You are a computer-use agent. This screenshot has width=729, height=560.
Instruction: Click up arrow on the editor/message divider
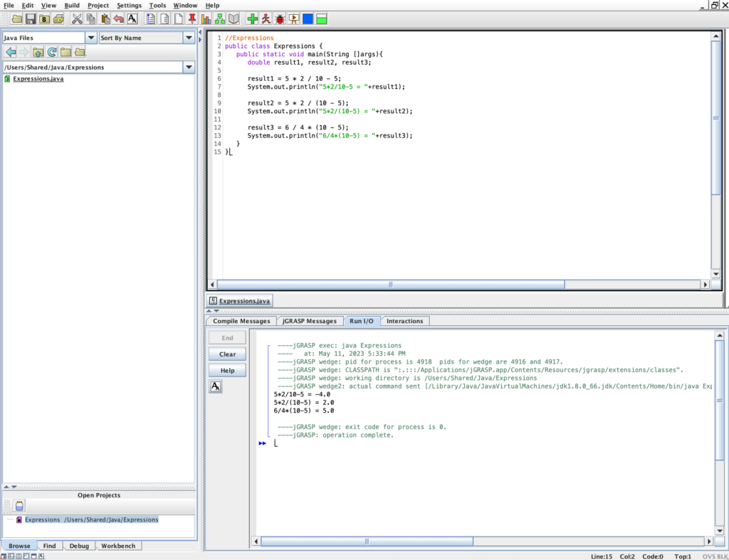click(x=209, y=311)
